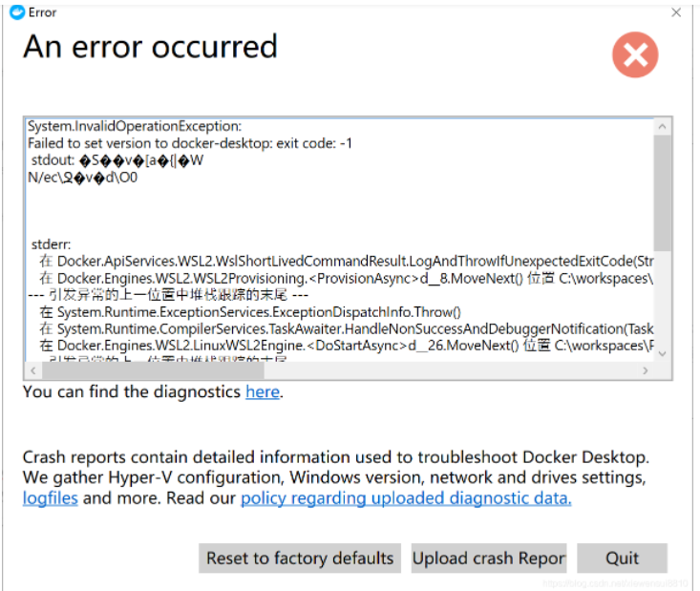
Task: Click the 'stdout:' line in error log
Action: [x=117, y=160]
